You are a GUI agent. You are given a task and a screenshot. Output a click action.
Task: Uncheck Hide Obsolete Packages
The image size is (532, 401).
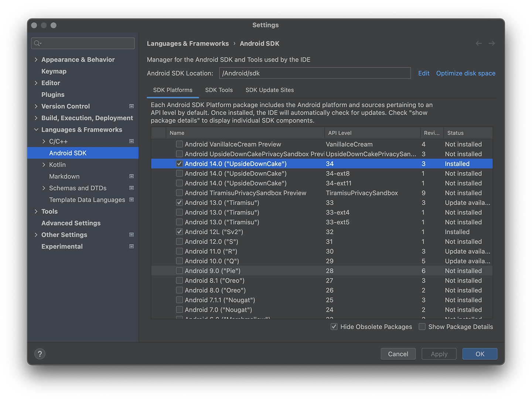[334, 327]
